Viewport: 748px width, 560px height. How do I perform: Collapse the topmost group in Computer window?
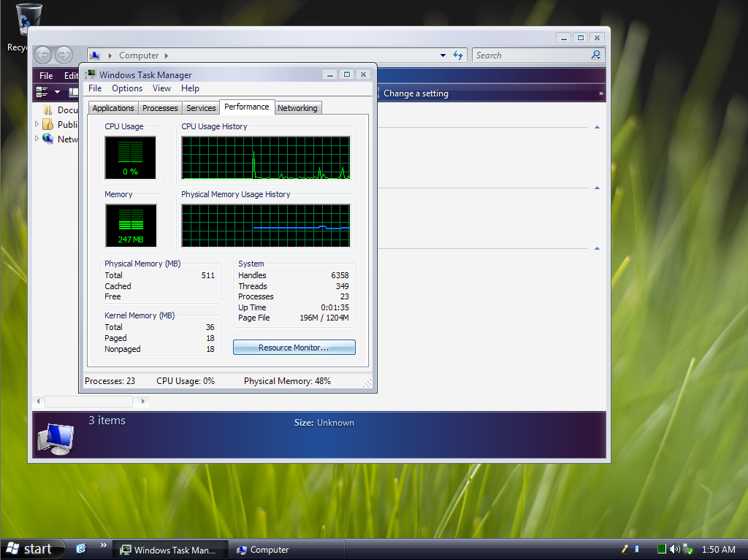click(597, 127)
